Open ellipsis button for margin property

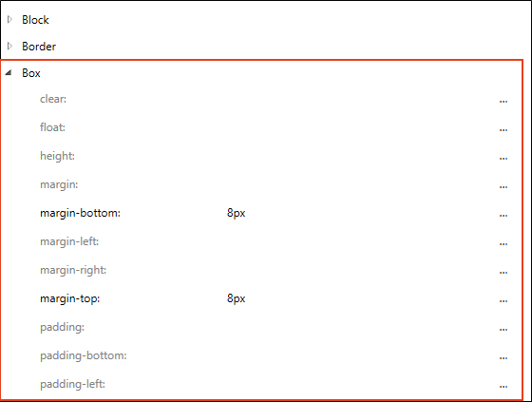pos(503,186)
